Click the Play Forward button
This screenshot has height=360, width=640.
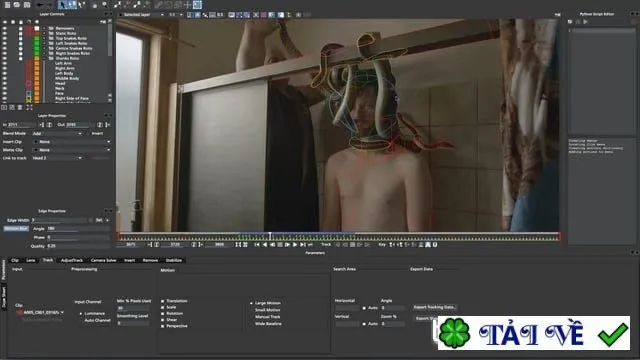295,244
